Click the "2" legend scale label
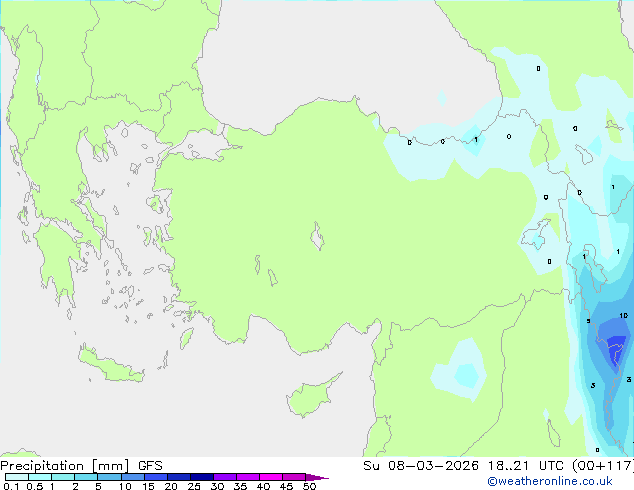The width and height of the screenshot is (634, 490). [x=75, y=486]
